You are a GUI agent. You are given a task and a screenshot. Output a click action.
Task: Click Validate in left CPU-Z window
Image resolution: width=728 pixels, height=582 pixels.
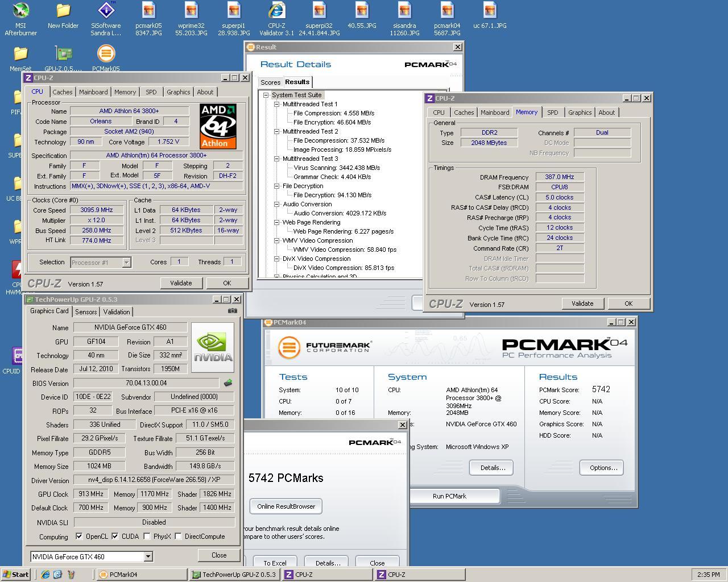click(x=181, y=283)
